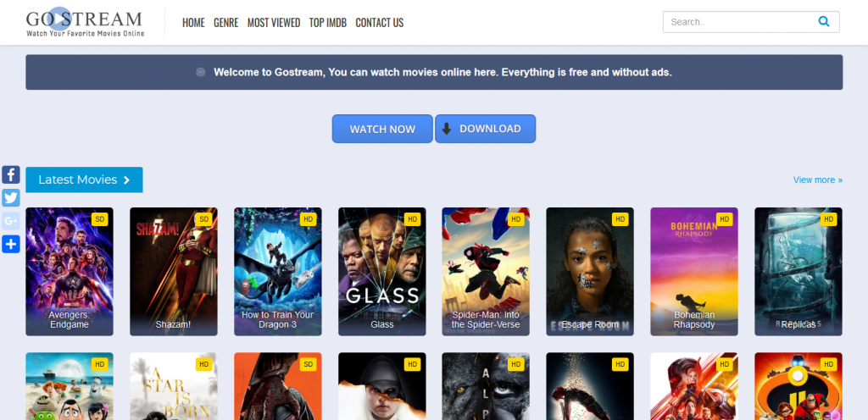Viewport: 868px width, 420px height.
Task: Click HD badge on A Star Is Born poster
Action: (203, 364)
